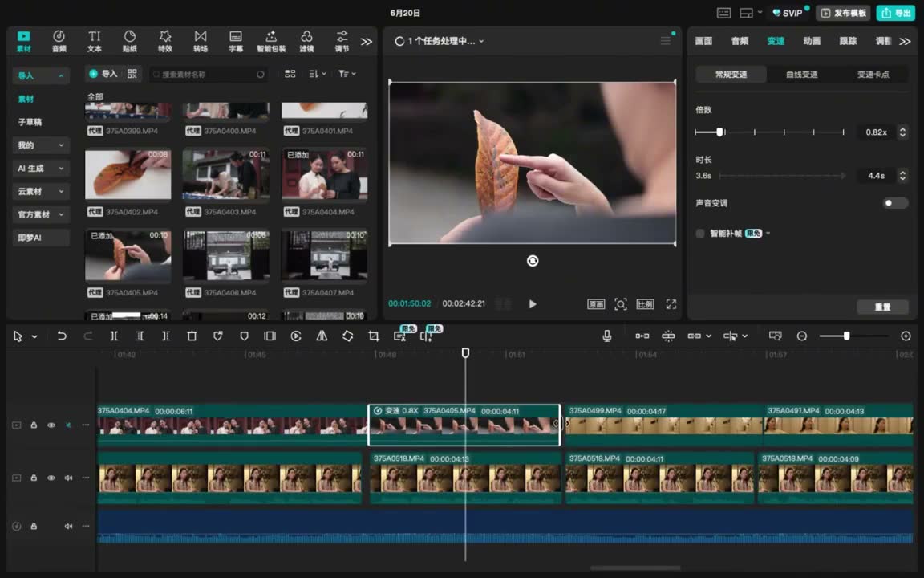Click the delete-left trim tool
The image size is (924, 578).
[x=140, y=336]
